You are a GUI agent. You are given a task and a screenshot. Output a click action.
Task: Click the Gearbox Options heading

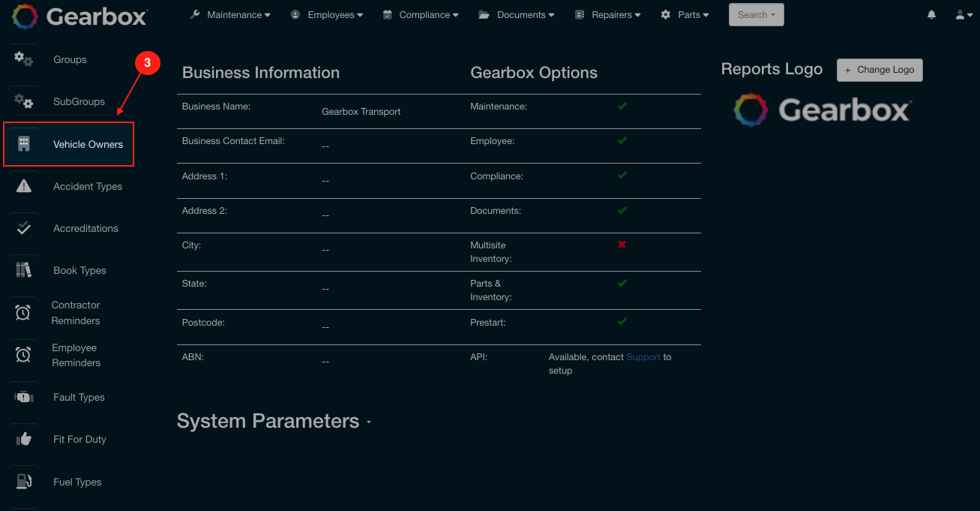[x=534, y=73]
